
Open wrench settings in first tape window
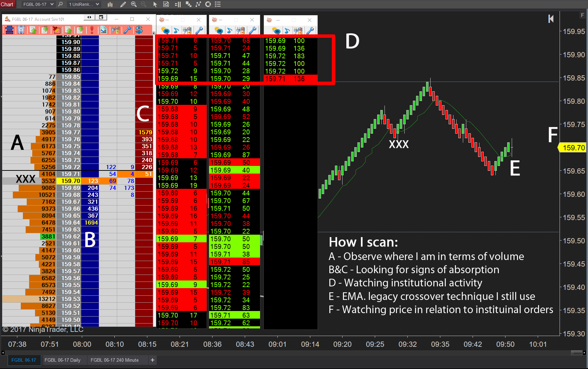pos(199,31)
